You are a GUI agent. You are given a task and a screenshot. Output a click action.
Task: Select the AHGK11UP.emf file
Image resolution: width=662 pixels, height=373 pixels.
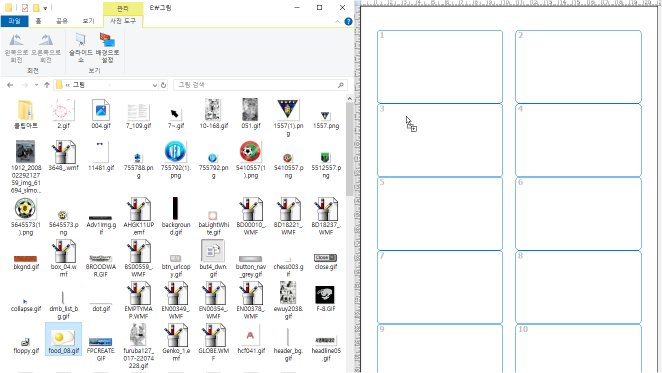pyautogui.click(x=138, y=217)
